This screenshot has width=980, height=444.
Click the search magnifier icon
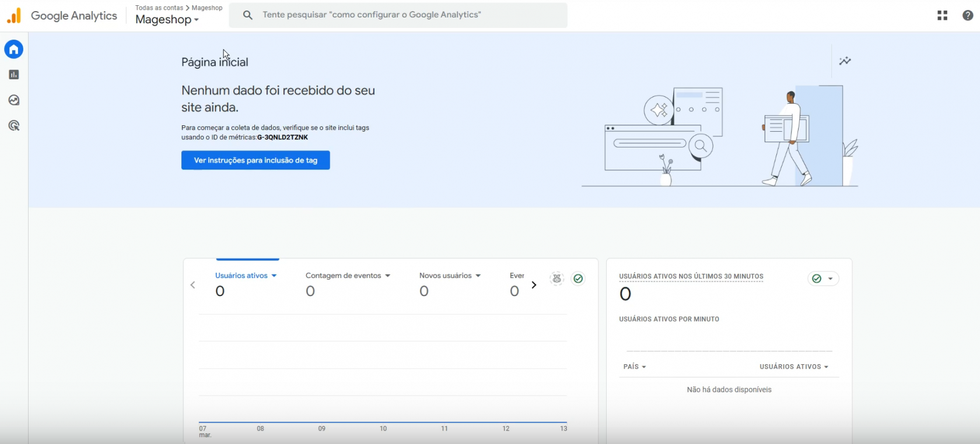click(x=248, y=15)
